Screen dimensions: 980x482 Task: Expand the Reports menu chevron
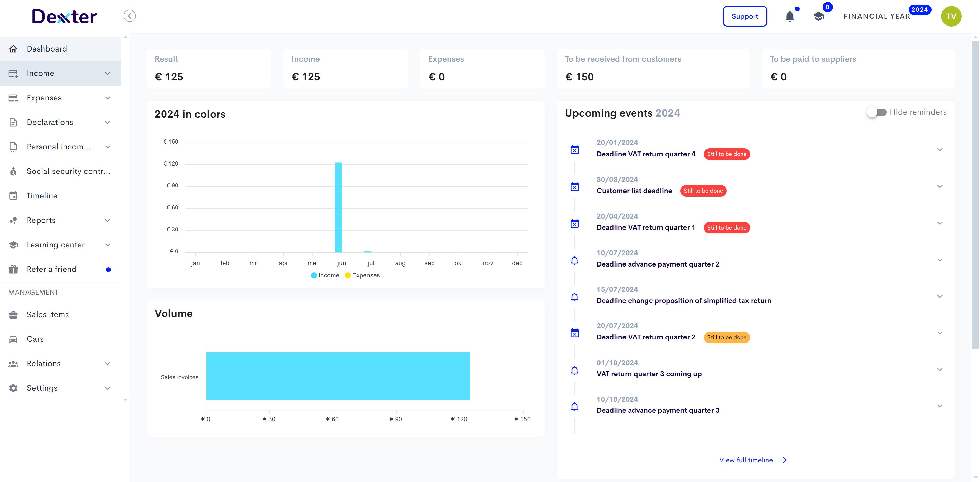(108, 221)
